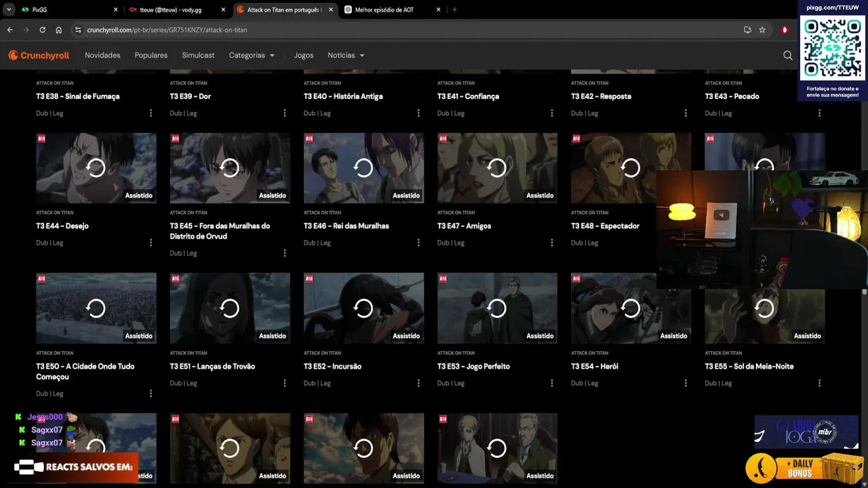Image resolution: width=868 pixels, height=488 pixels.
Task: Open options menu for T3 E50 A Cidade
Action: pos(151,393)
